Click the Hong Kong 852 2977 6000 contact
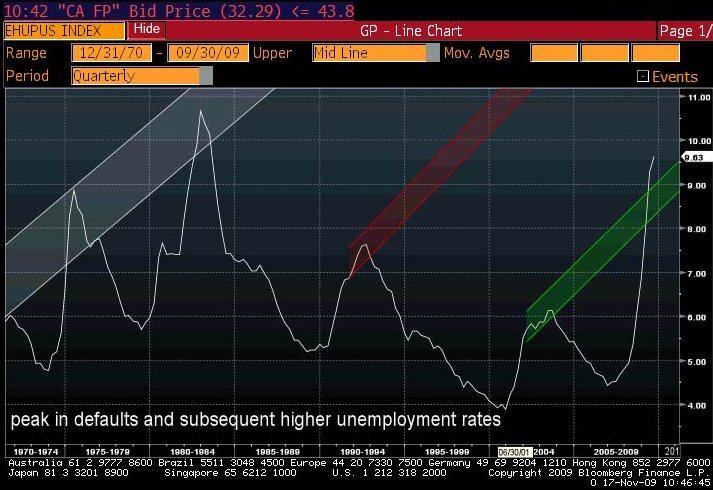 click(x=641, y=463)
